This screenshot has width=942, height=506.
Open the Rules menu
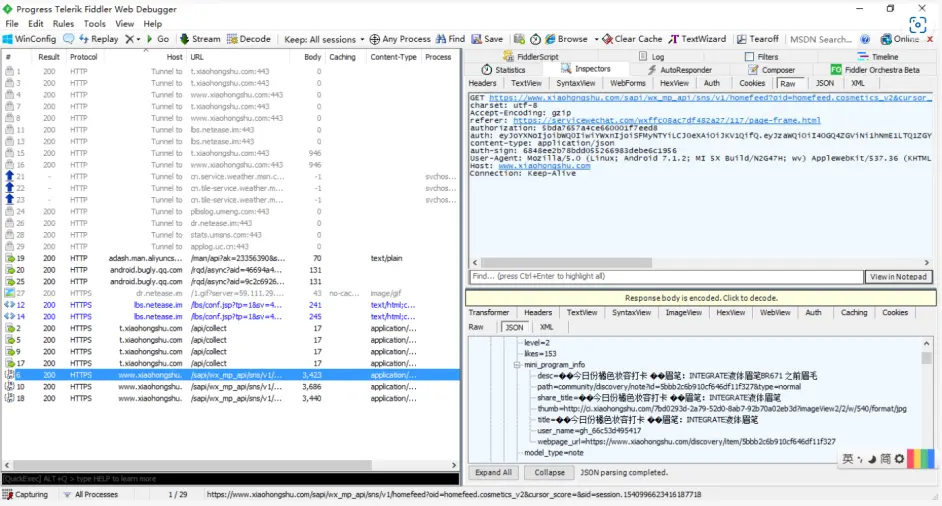pyautogui.click(x=63, y=23)
